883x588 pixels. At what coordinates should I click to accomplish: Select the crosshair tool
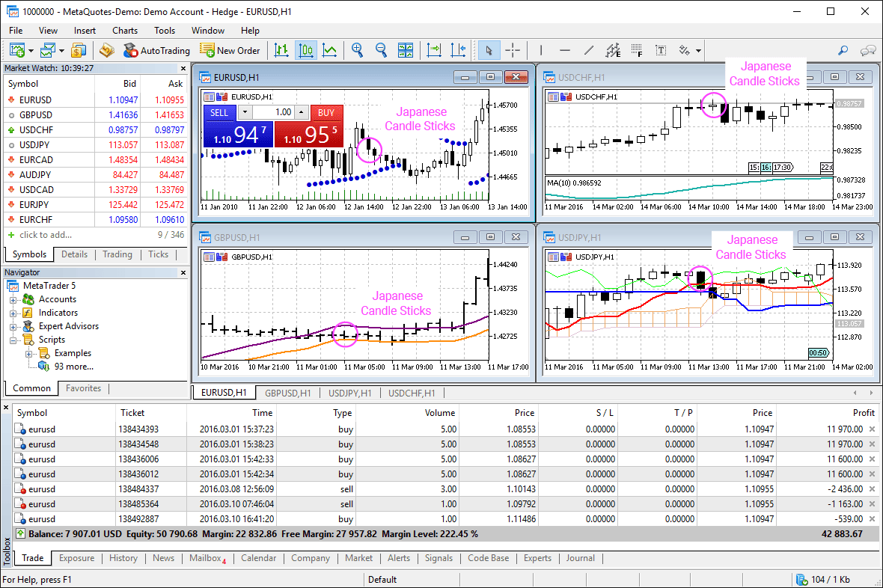pos(513,51)
